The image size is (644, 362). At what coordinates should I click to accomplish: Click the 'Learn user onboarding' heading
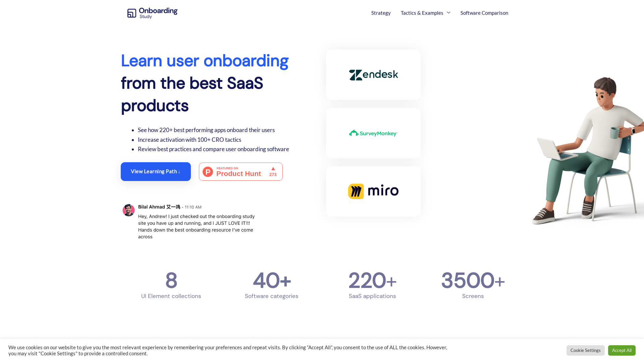coord(205,61)
